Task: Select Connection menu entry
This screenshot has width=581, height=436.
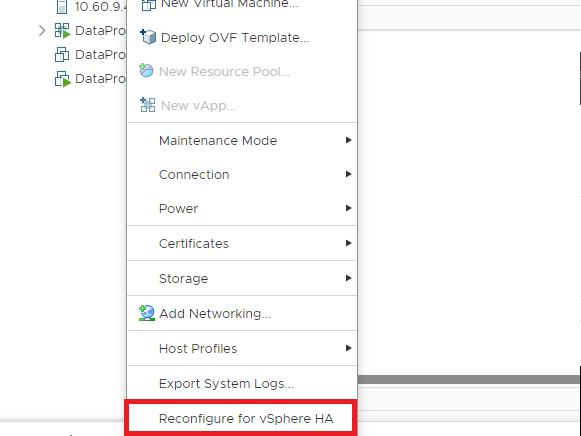Action: [x=242, y=174]
